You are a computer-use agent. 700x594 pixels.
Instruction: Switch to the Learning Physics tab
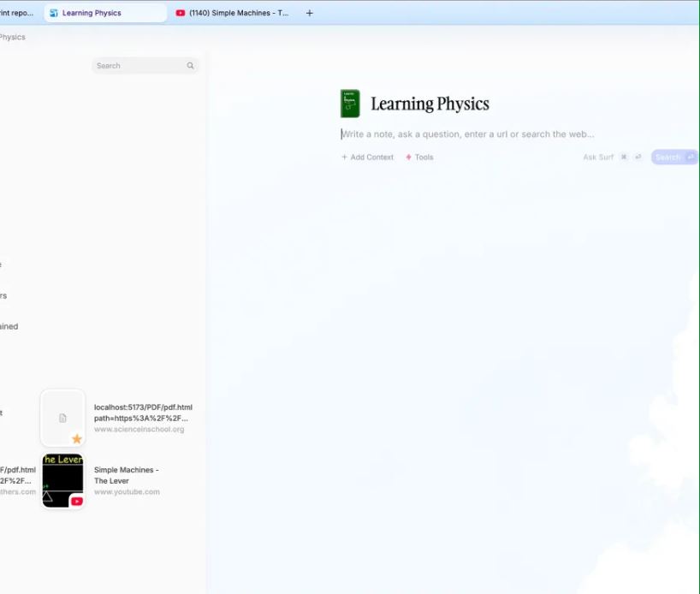pyautogui.click(x=105, y=13)
